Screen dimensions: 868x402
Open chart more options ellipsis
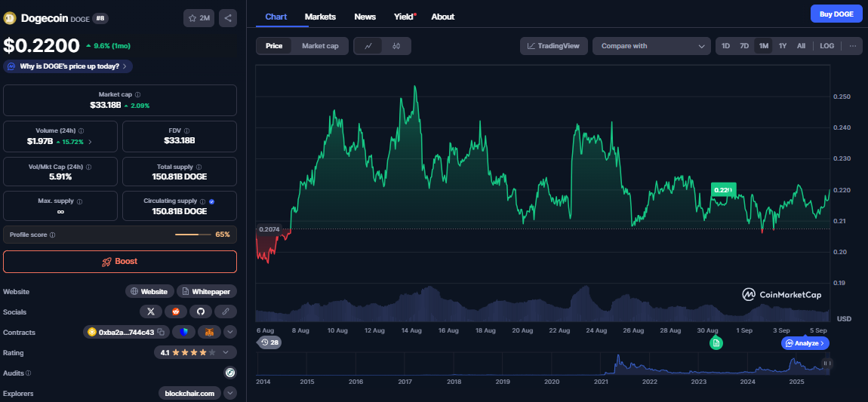click(852, 46)
